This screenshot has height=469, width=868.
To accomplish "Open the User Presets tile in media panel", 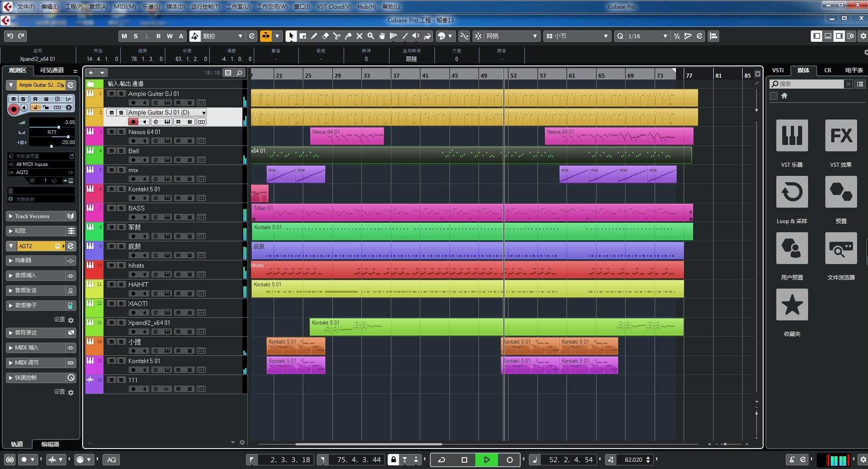I will point(792,248).
